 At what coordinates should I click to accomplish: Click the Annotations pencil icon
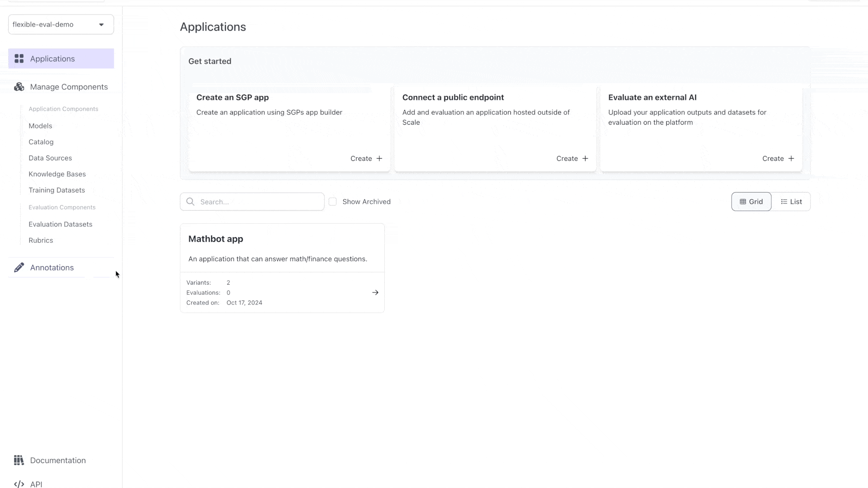pyautogui.click(x=19, y=267)
